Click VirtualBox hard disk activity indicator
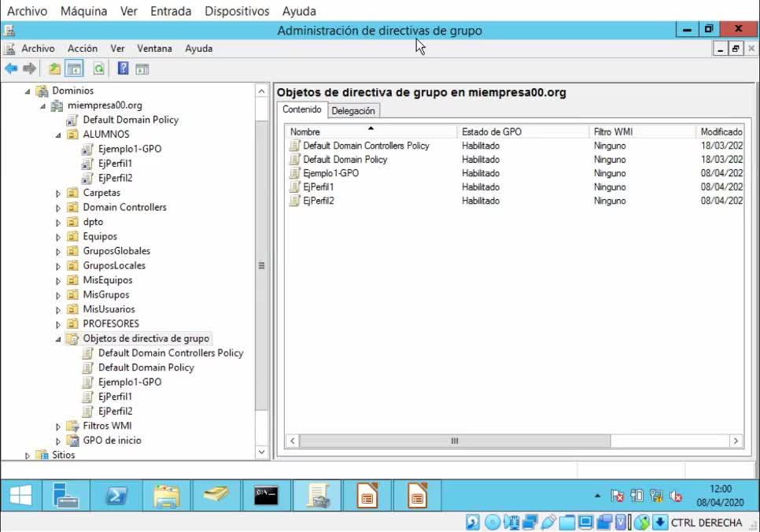The image size is (760, 532). [x=473, y=523]
